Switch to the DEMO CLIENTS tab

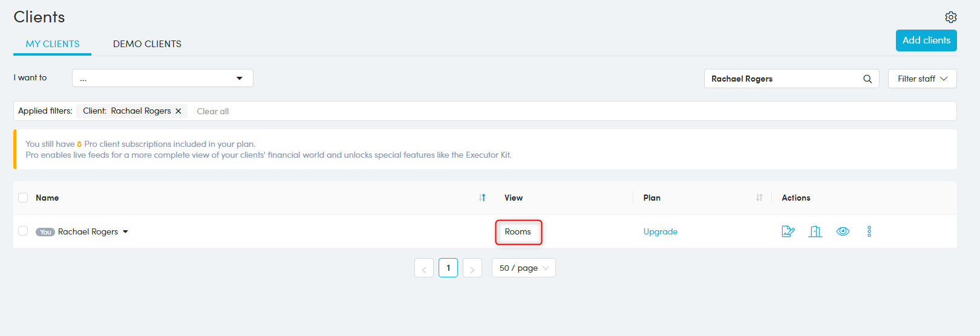[x=147, y=44]
